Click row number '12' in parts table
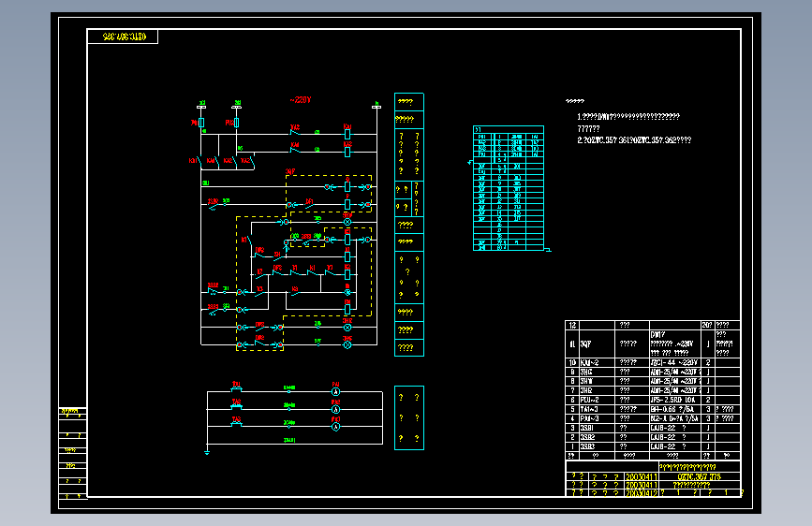Viewport: 812px width, 526px height. tap(571, 325)
